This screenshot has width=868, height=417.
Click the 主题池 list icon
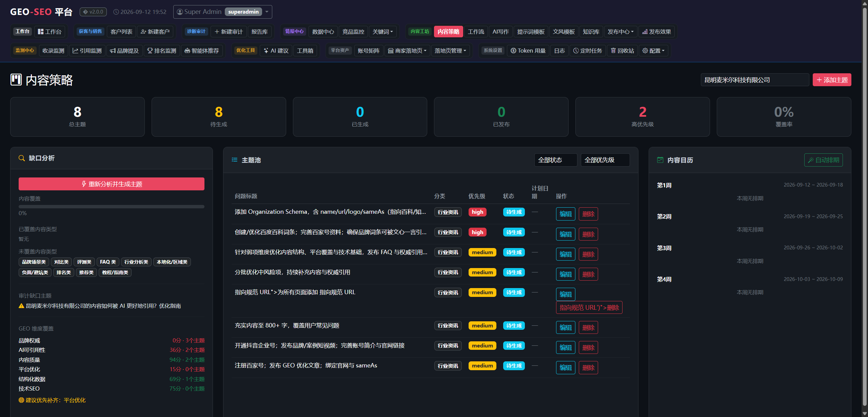[x=234, y=160]
